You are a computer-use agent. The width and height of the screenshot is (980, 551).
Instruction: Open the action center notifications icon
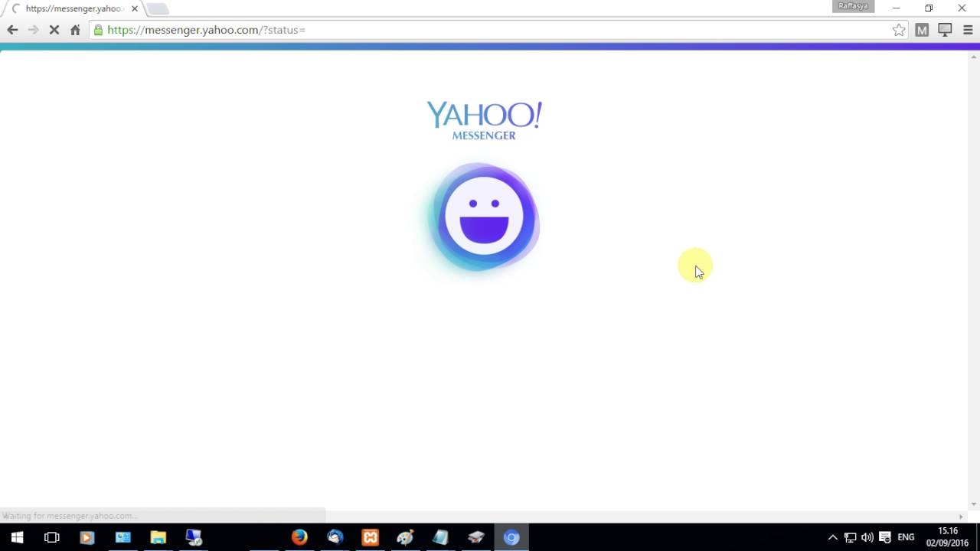point(885,537)
